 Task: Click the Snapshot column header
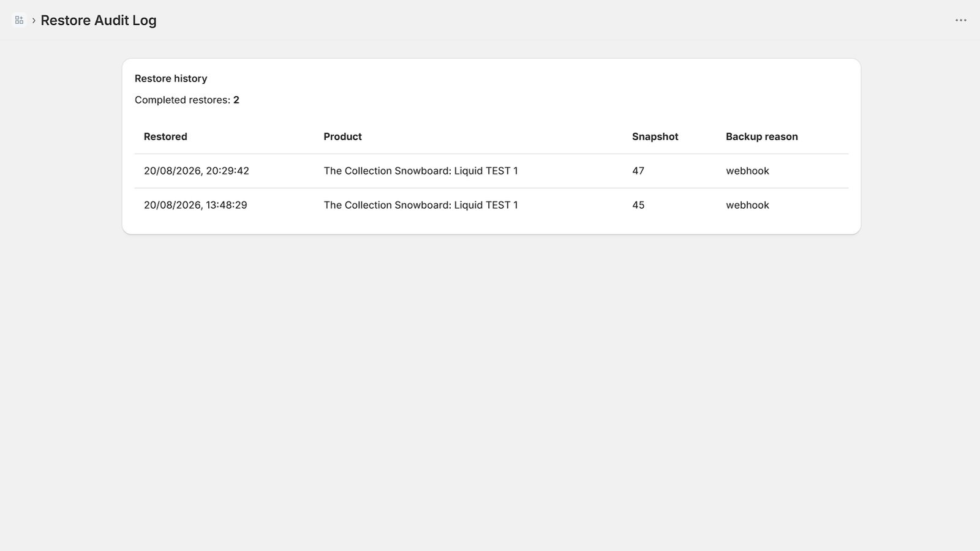point(655,137)
